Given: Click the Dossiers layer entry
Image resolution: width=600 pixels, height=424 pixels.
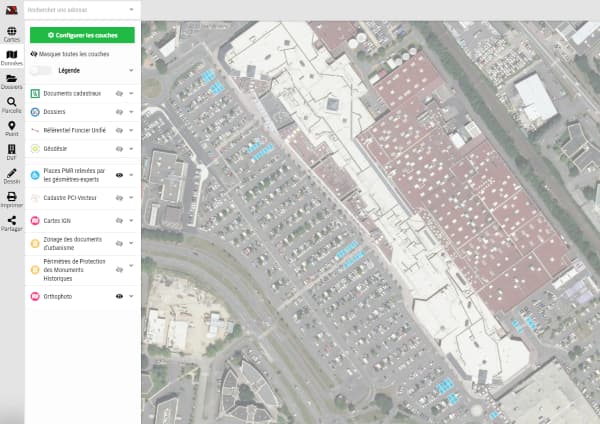Looking at the screenshot, I should [x=54, y=112].
